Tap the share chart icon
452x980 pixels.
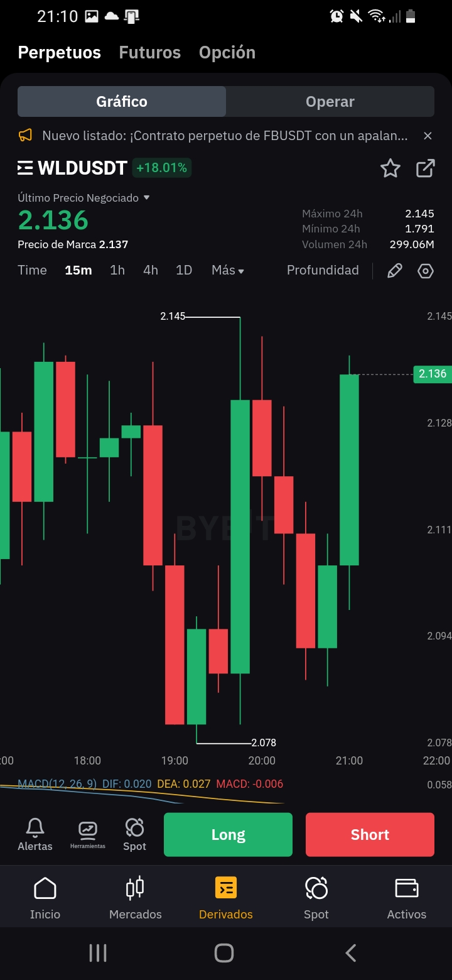click(426, 168)
